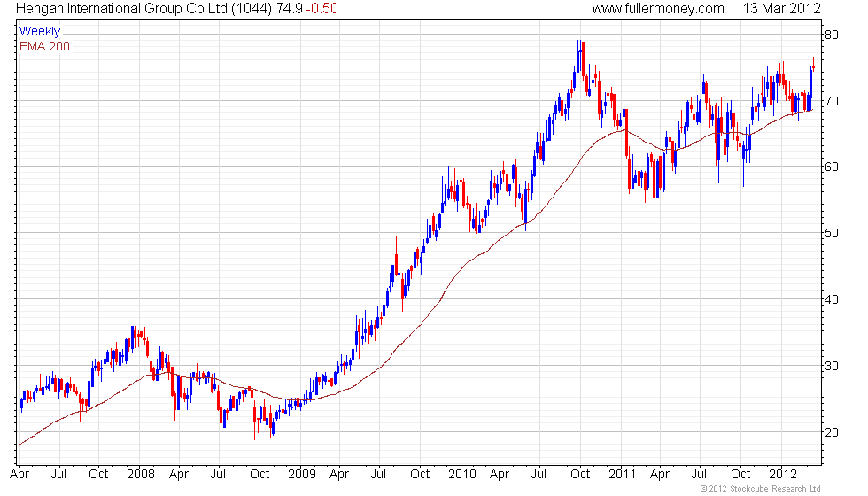Click the last price value '74.9'
Image resolution: width=868 pixels, height=496 pixels.
point(289,8)
